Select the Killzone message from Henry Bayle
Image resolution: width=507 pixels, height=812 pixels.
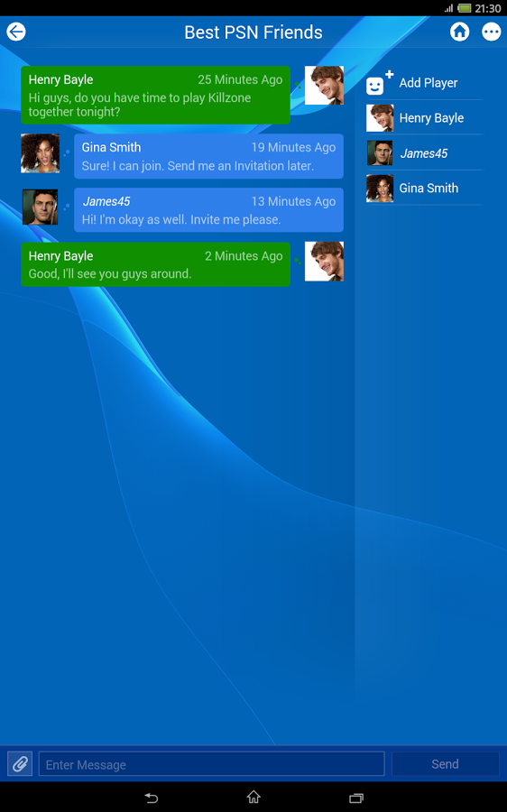[x=155, y=95]
